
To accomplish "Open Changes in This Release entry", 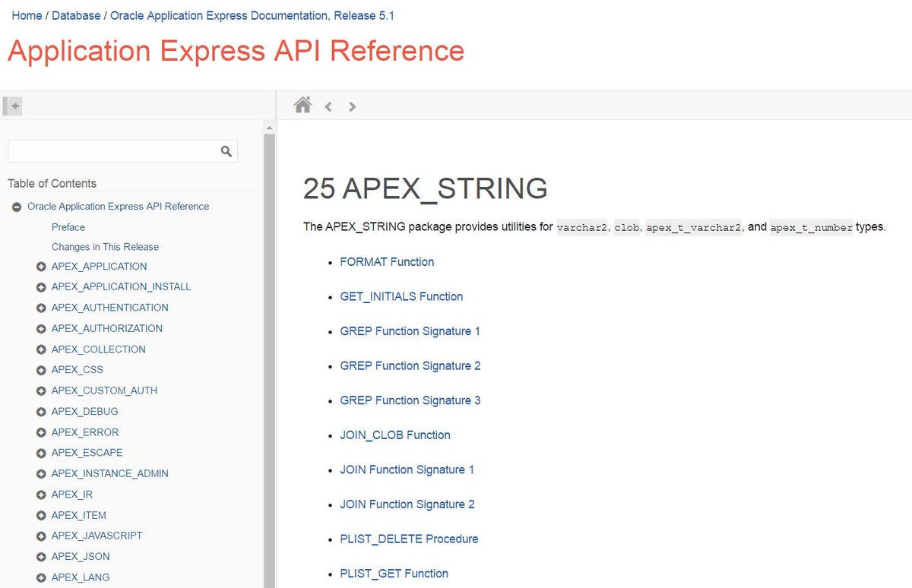I will [105, 247].
